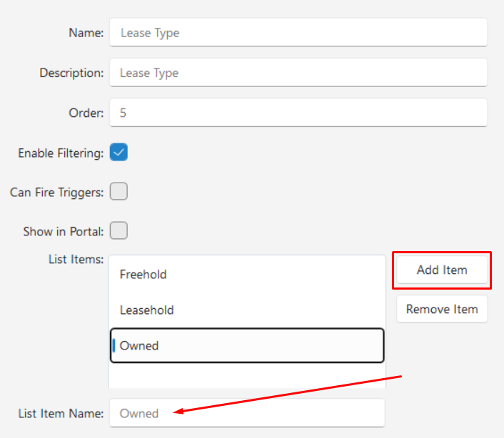The height and width of the screenshot is (438, 504).
Task: Select the highlighted Owned list item
Action: click(247, 345)
